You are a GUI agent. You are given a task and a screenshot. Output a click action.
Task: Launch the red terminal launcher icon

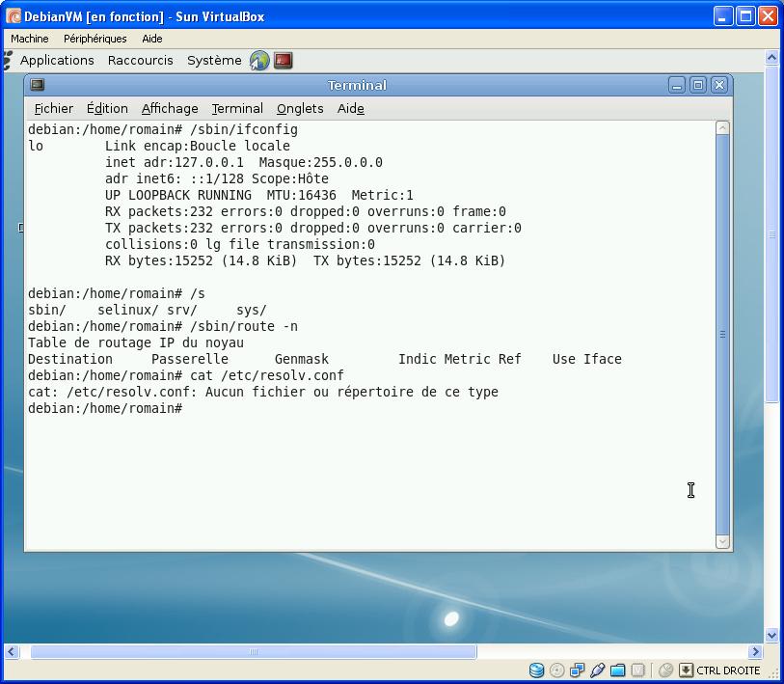pos(283,61)
